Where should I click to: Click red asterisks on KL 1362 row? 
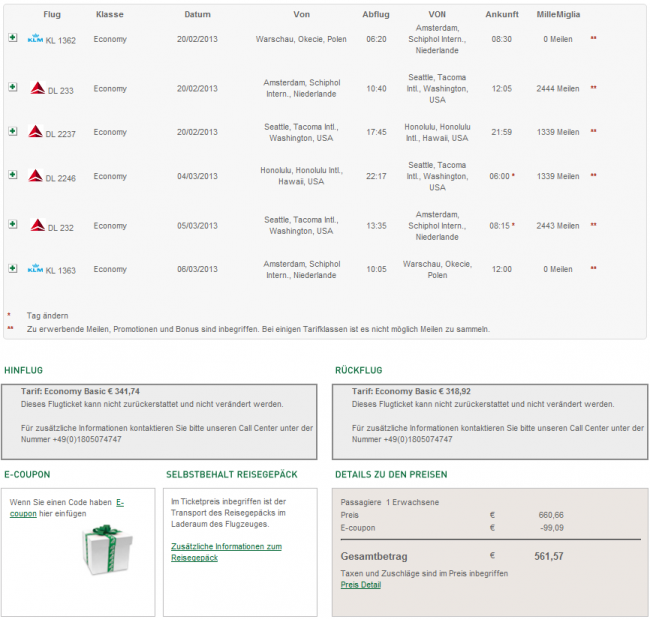click(594, 39)
